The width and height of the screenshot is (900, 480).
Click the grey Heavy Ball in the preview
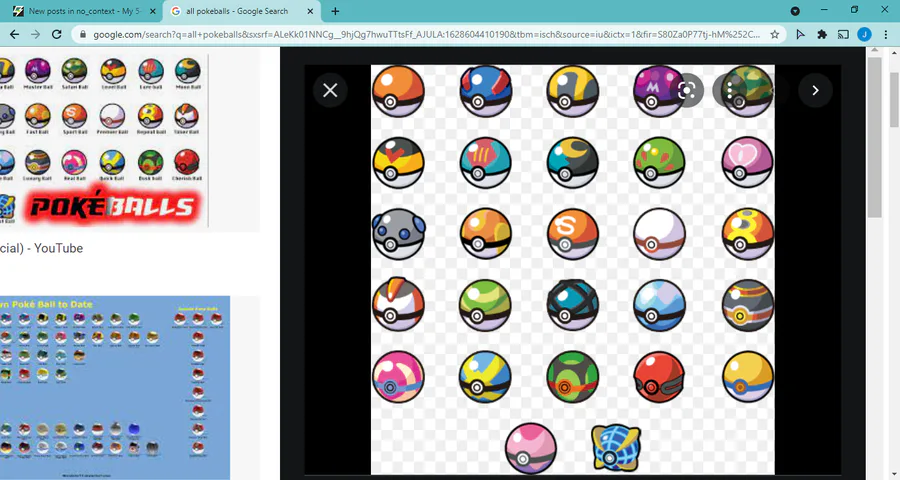point(398,234)
